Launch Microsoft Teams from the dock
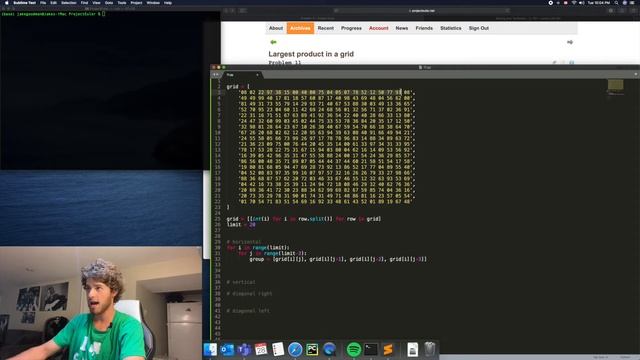 [244, 349]
